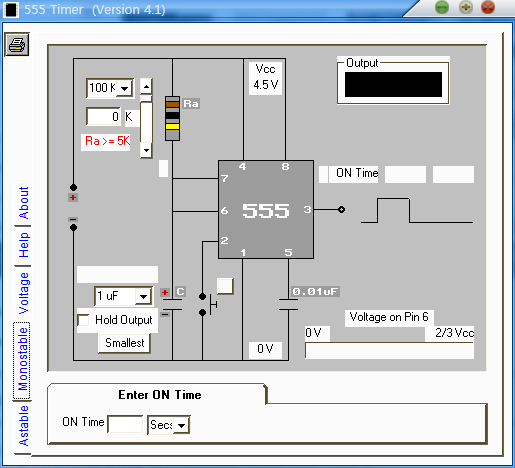Image resolution: width=515 pixels, height=468 pixels.
Task: Click resistor scrollbar down arrow
Action: point(146,150)
